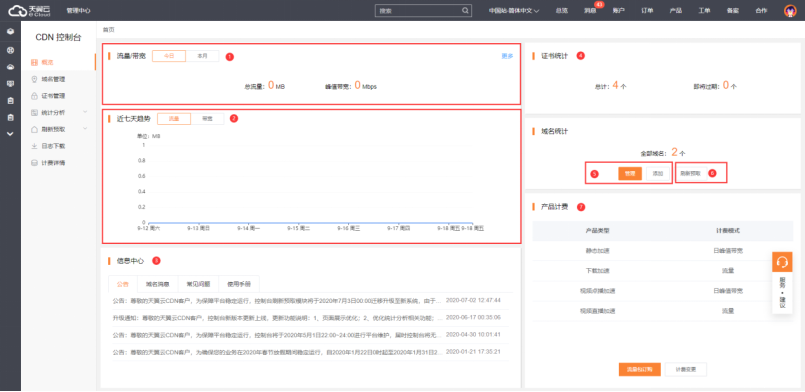Open 订单 in the top navigation
The height and width of the screenshot is (392, 805).
pyautogui.click(x=647, y=11)
